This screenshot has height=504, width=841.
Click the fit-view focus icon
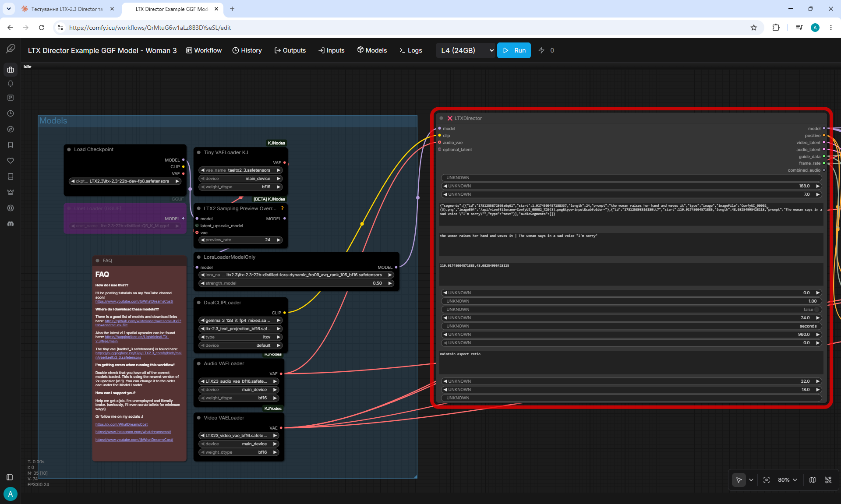click(x=767, y=480)
